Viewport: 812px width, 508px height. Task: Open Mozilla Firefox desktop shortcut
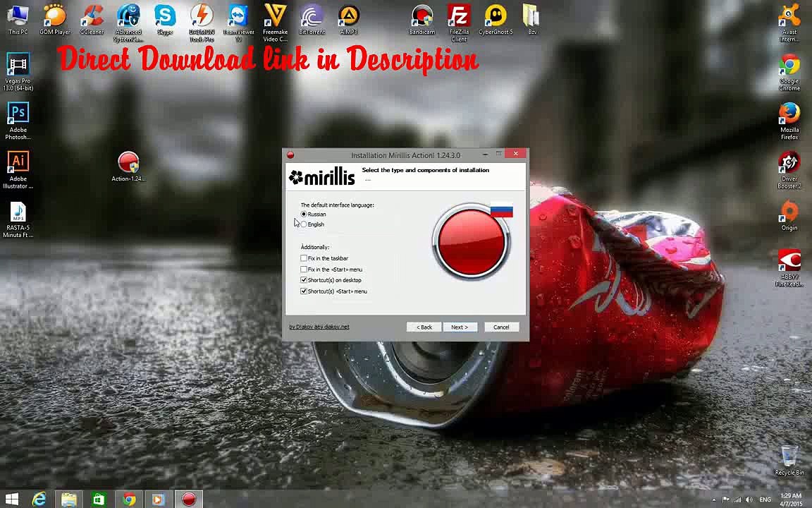coord(789,121)
